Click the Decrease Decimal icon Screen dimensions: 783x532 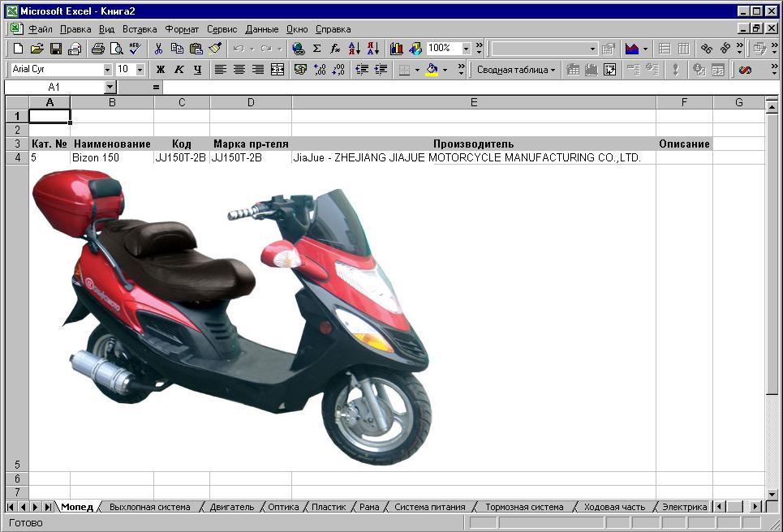pyautogui.click(x=338, y=70)
